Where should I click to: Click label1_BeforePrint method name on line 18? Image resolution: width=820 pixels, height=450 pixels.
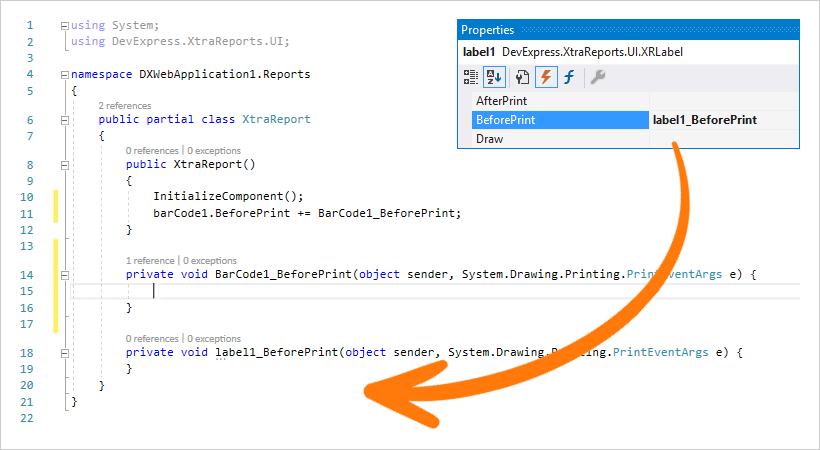click(x=277, y=352)
